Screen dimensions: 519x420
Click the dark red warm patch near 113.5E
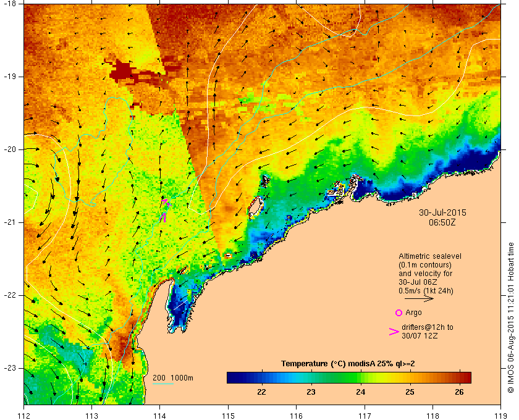(x=123, y=71)
